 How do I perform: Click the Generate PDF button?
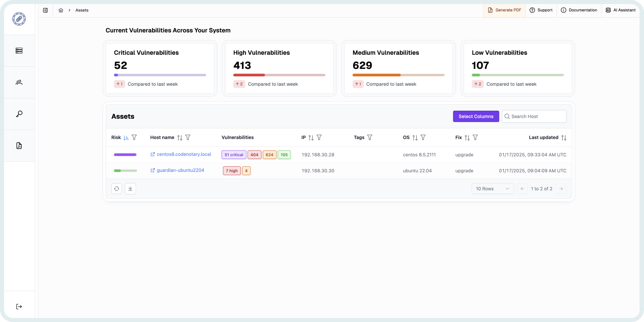click(x=504, y=10)
